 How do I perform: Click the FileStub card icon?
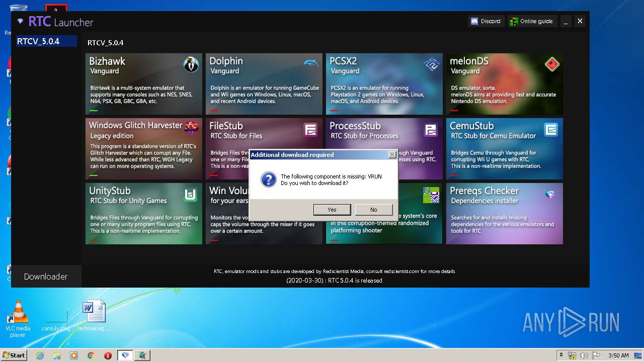point(310,130)
